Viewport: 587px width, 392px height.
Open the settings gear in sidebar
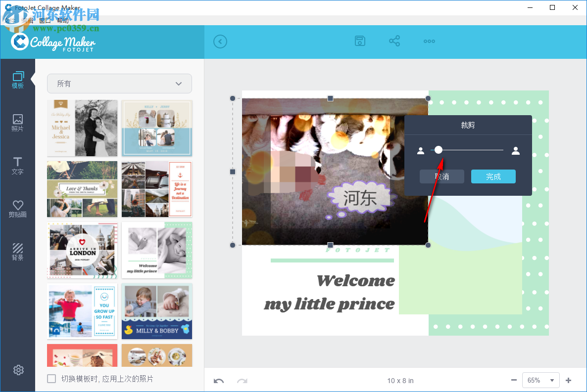pos(18,370)
